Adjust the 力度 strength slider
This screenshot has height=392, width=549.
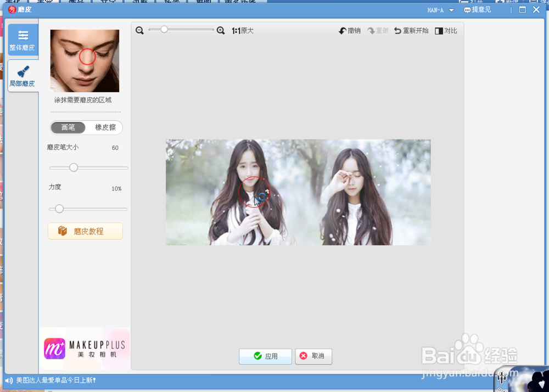(59, 209)
